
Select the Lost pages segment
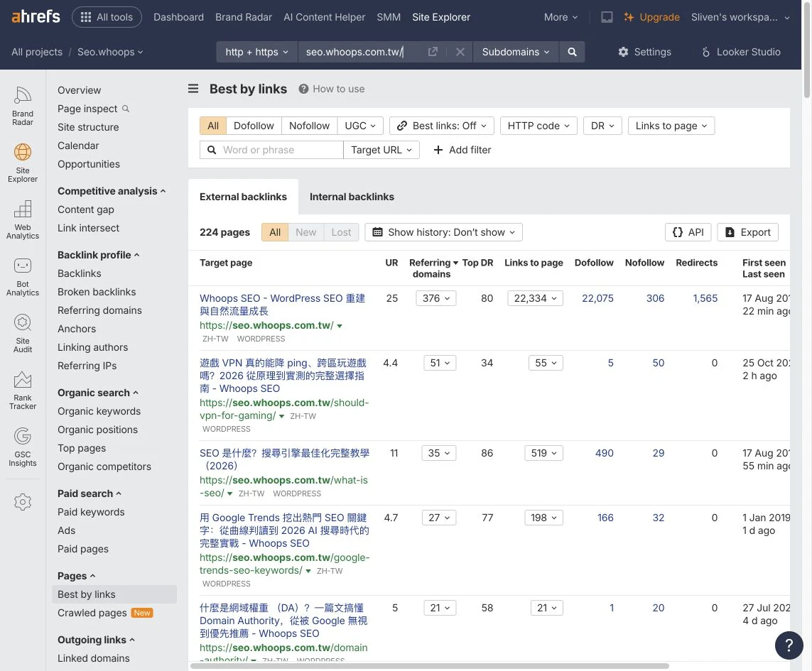tap(341, 232)
